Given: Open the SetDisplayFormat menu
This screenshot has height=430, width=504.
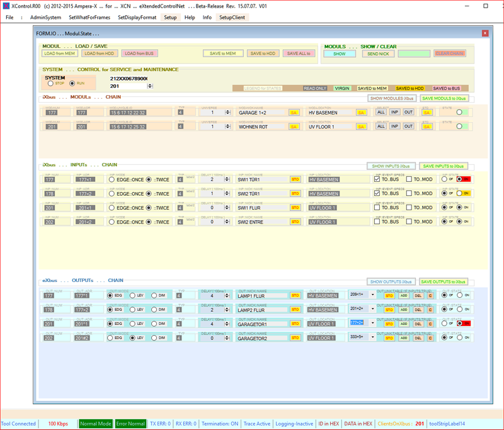Looking at the screenshot, I should coord(137,18).
